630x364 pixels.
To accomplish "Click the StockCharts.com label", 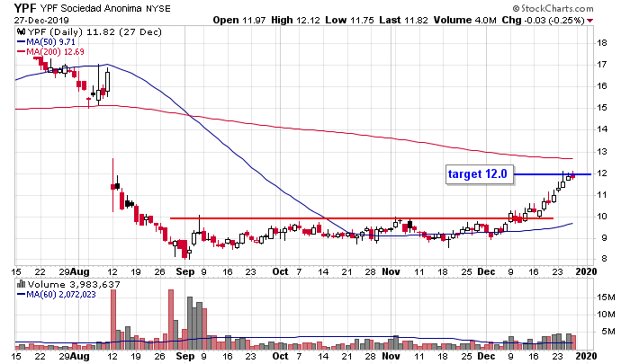I will pos(553,8).
